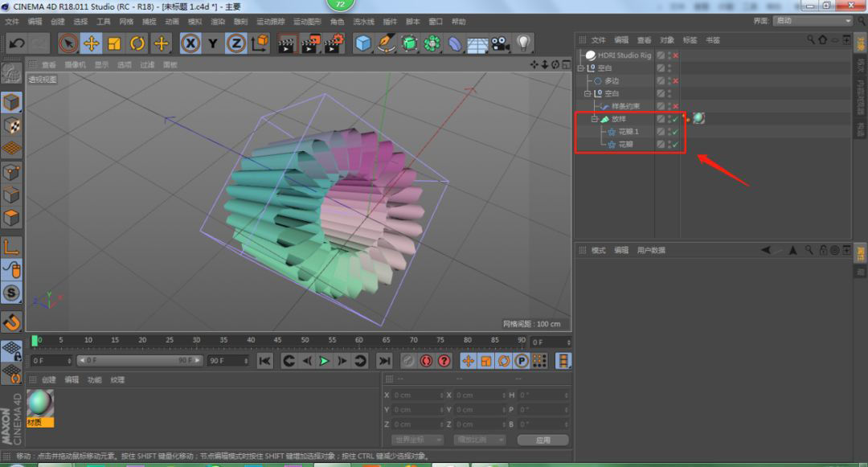Open the 创建 menu in main menu bar

(58, 22)
